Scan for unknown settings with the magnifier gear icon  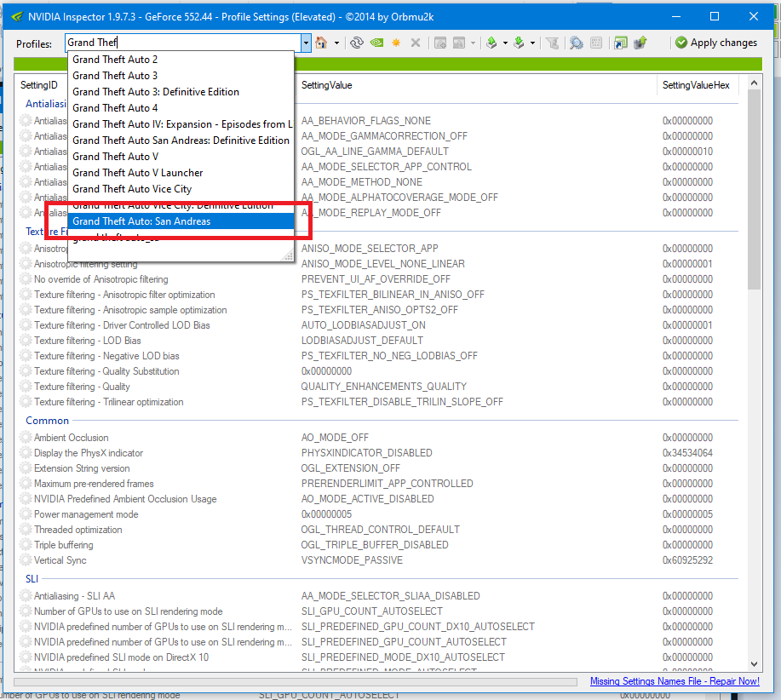[577, 43]
